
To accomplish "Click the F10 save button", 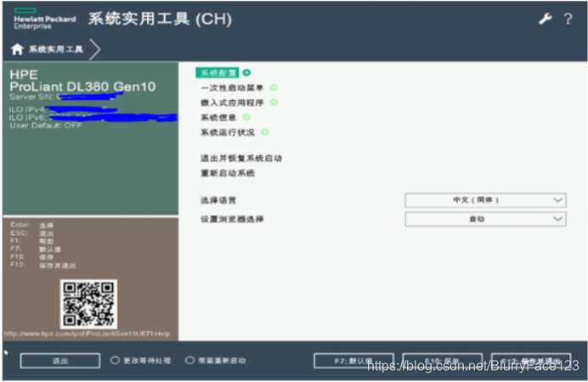I will (x=443, y=361).
